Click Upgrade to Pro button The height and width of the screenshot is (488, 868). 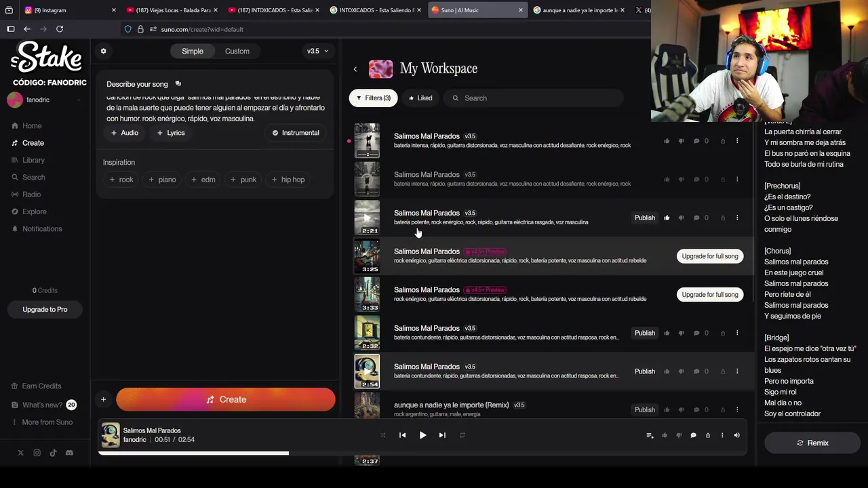(45, 310)
